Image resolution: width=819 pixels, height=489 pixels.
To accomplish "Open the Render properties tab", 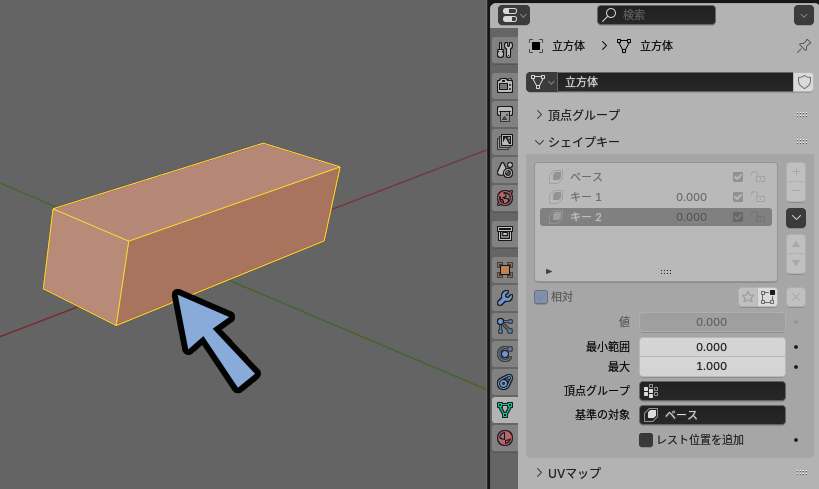I will pos(505,85).
